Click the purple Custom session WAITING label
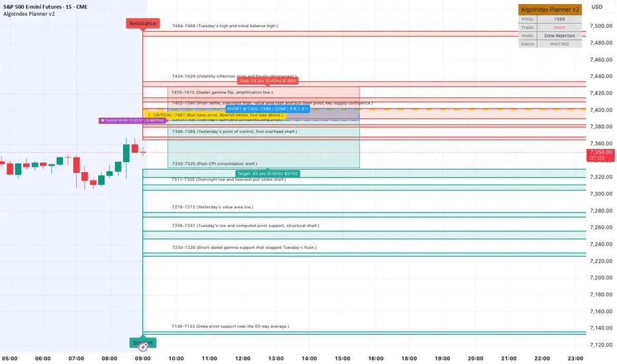 (132, 120)
